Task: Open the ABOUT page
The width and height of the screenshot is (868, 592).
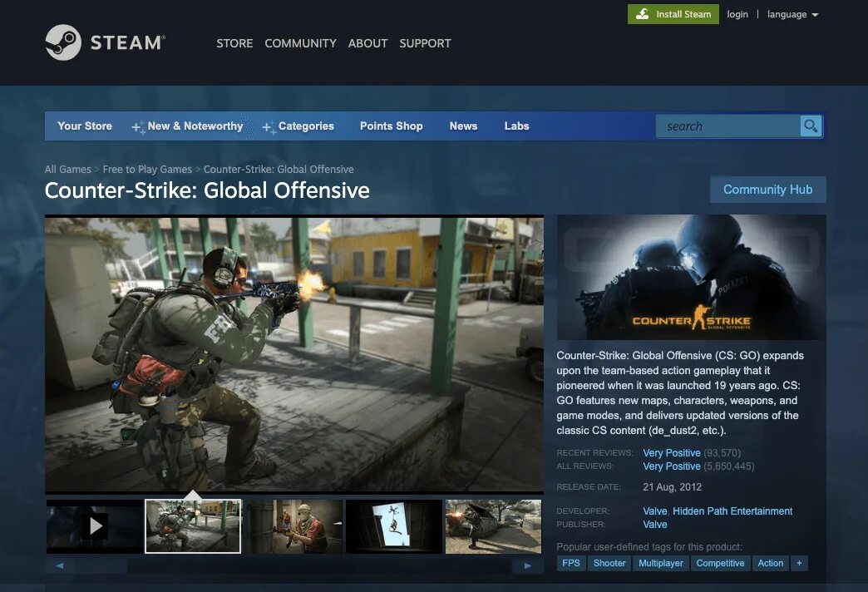Action: (368, 43)
